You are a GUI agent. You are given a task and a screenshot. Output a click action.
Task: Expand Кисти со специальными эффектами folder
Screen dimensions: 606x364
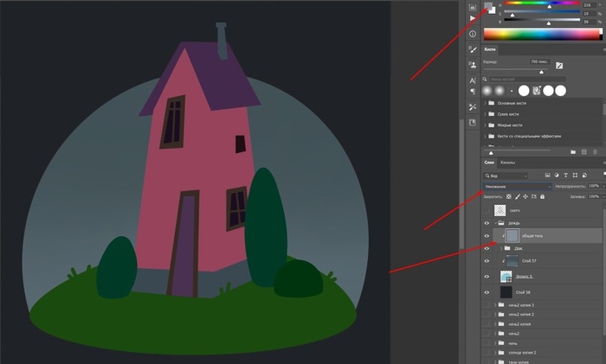click(x=485, y=136)
